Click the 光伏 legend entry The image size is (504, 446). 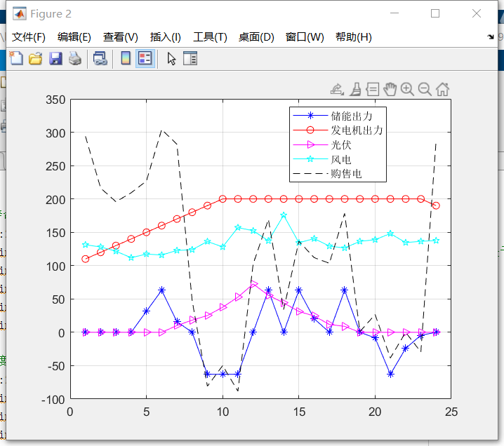341,145
